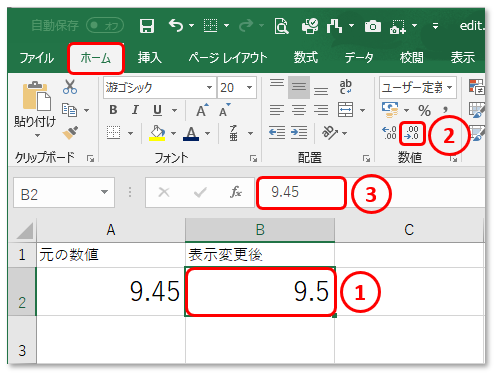The height and width of the screenshot is (375, 497).
Task: Switch to the 校閲 tab
Action: coord(412,58)
